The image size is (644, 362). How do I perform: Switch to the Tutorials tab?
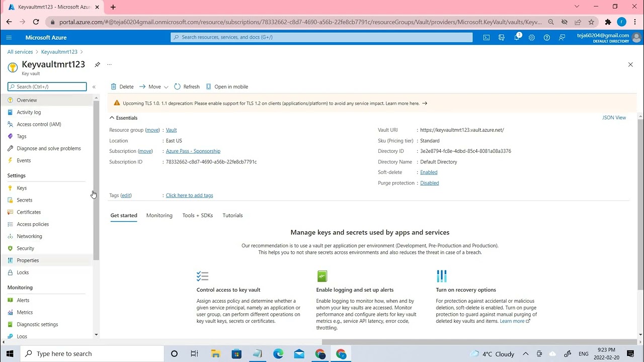click(232, 215)
